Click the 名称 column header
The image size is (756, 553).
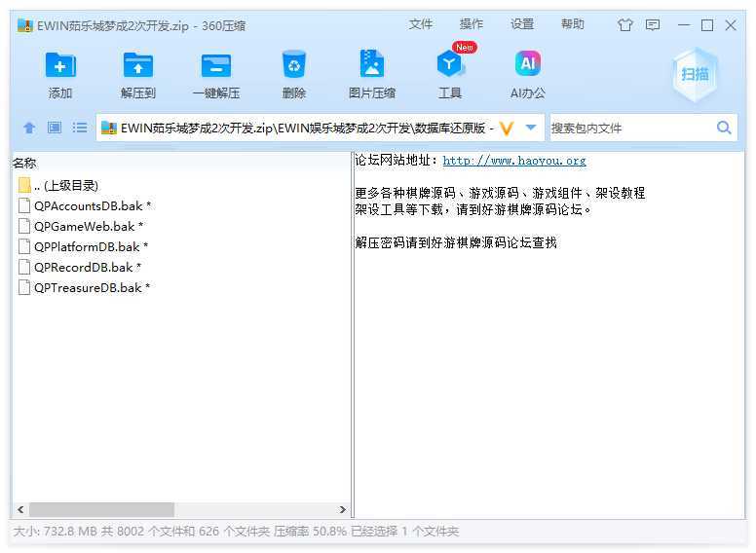[x=24, y=163]
